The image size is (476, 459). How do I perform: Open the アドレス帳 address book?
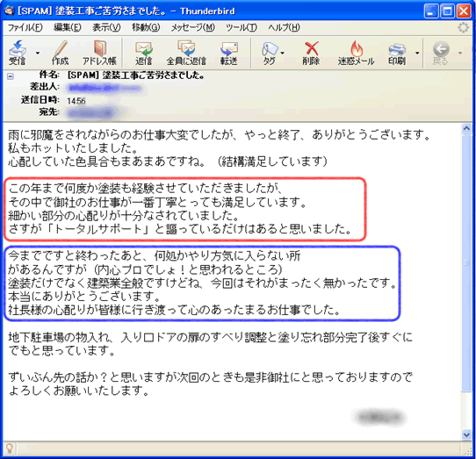coord(99,53)
